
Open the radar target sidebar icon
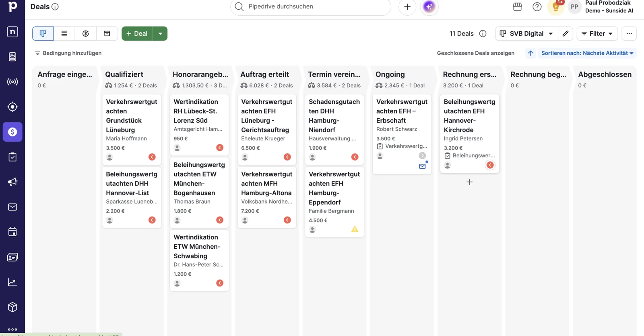point(12,107)
